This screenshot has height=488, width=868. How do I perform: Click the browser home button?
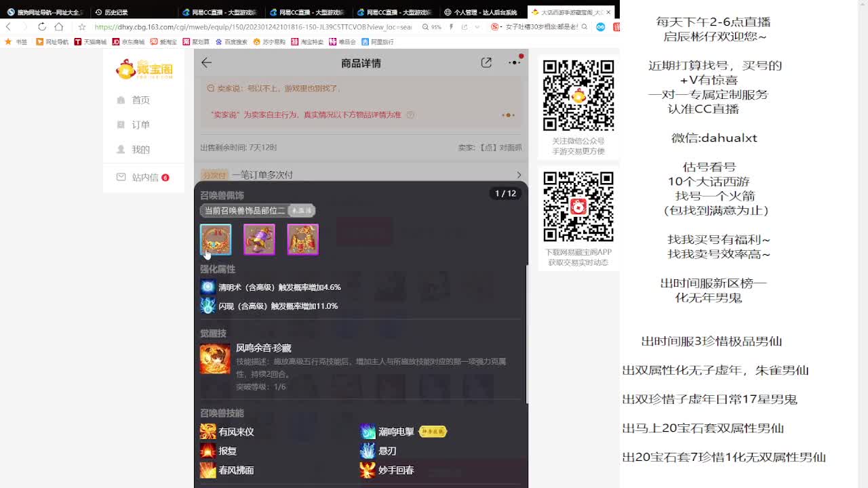58,26
